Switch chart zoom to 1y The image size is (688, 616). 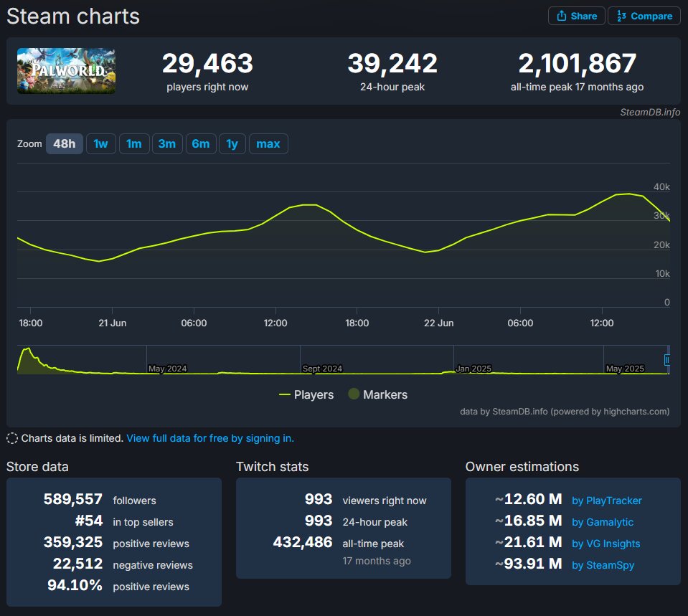coord(232,144)
